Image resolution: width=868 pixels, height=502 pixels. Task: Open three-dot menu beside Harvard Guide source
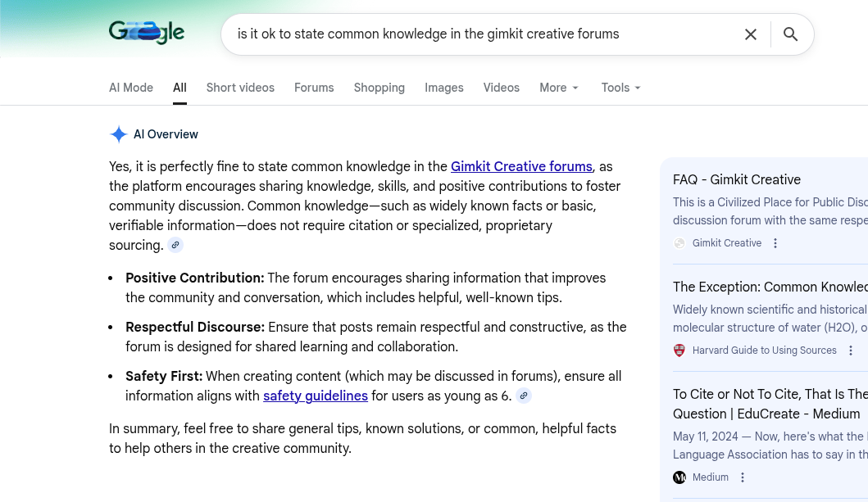click(851, 350)
